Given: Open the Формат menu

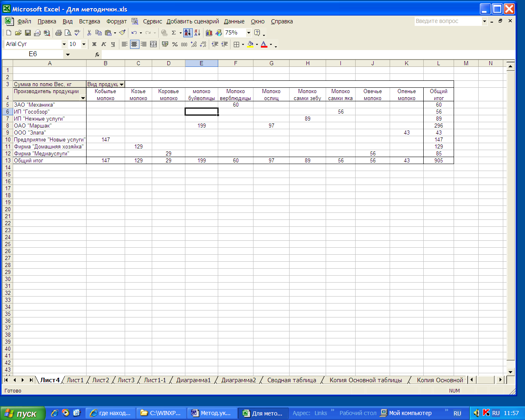Looking at the screenshot, I should [x=116, y=21].
